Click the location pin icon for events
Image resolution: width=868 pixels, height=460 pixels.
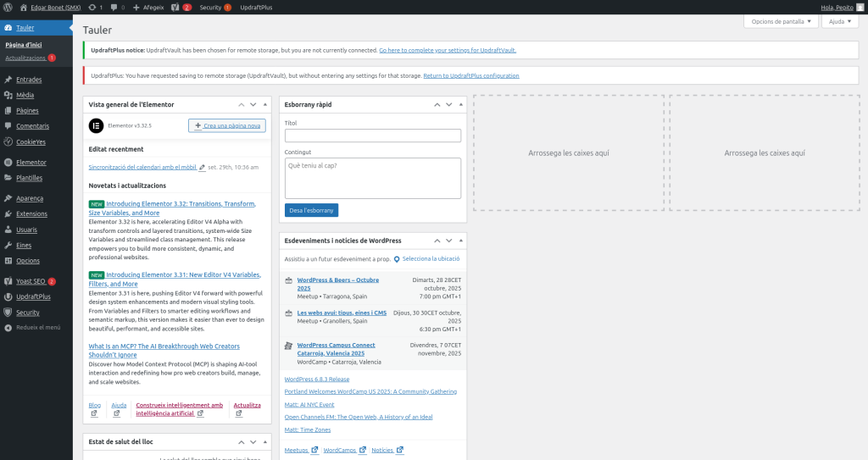click(397, 259)
